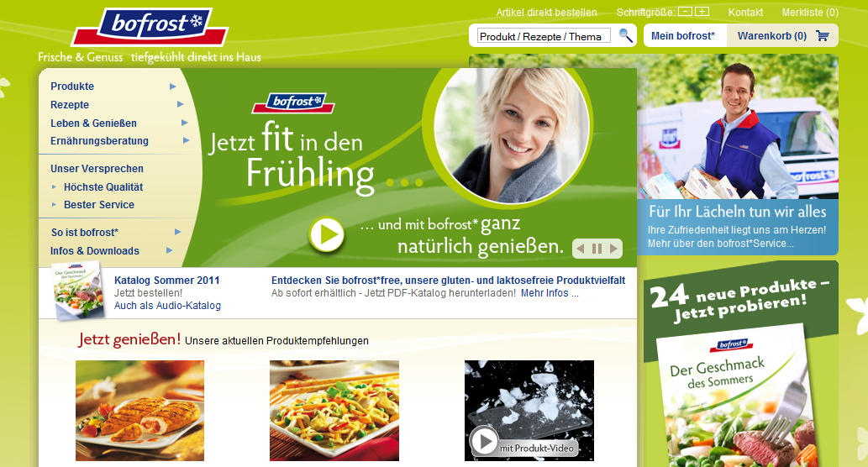Viewport: 868px width, 467px height.
Task: Click the magnifier search icon
Action: pos(625,36)
